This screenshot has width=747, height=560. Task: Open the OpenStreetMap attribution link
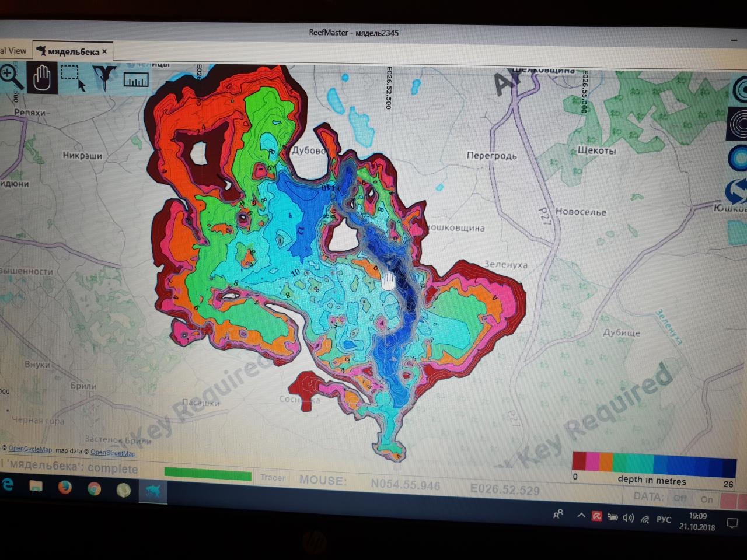113,453
